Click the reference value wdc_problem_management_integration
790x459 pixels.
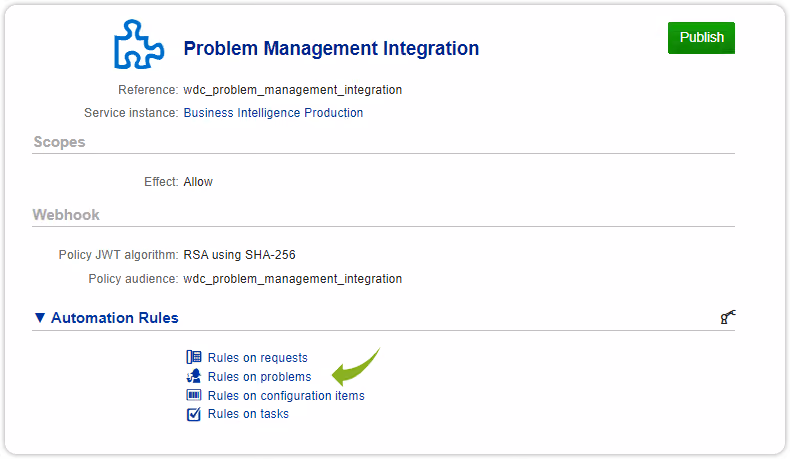coord(293,90)
